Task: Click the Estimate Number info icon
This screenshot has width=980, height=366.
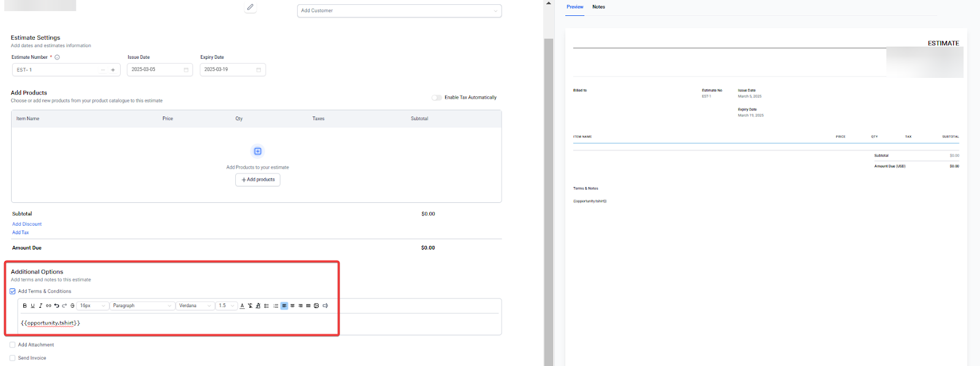Action: tap(58, 58)
